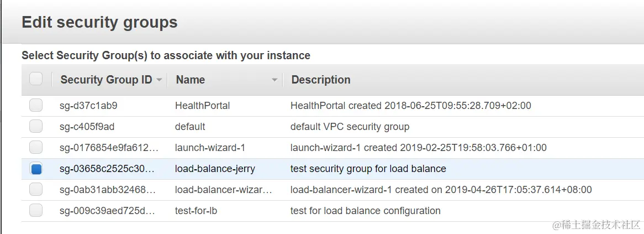644x234 pixels.
Task: Select the default security group checkbox
Action: [x=36, y=127]
